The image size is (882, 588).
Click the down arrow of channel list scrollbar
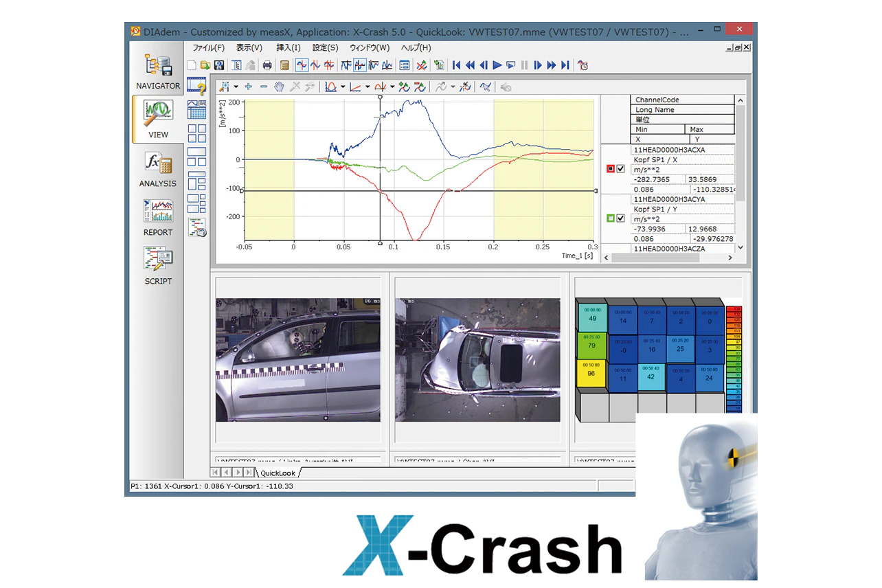click(740, 248)
